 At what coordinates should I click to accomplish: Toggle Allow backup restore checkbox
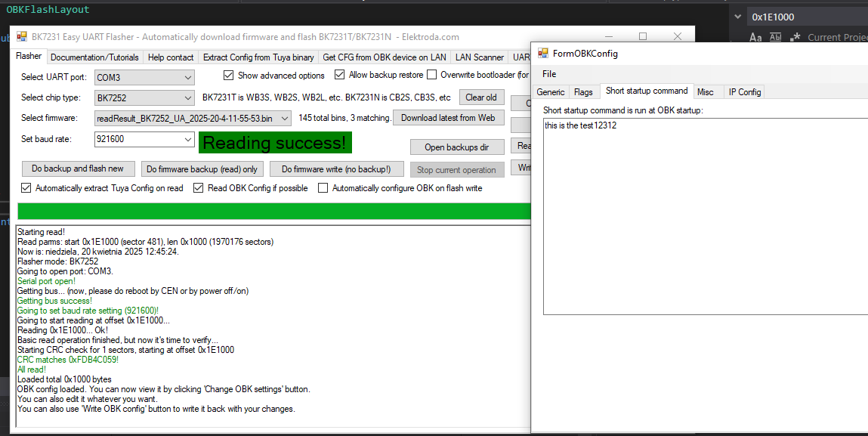(x=339, y=75)
